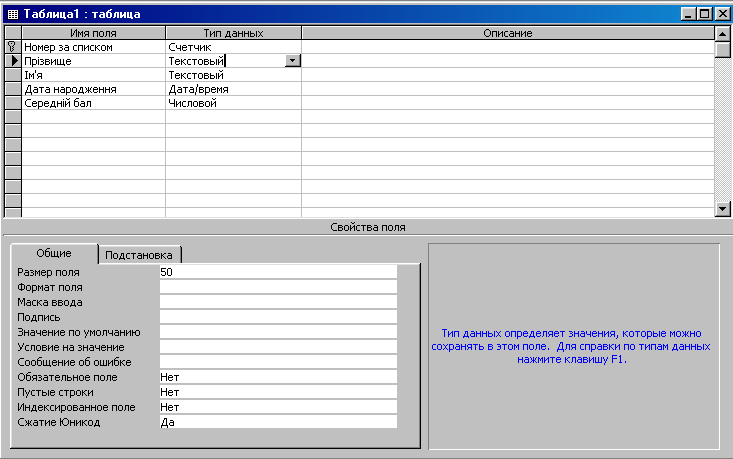Click the Подпись property field
The height and width of the screenshot is (459, 733).
pyautogui.click(x=278, y=317)
